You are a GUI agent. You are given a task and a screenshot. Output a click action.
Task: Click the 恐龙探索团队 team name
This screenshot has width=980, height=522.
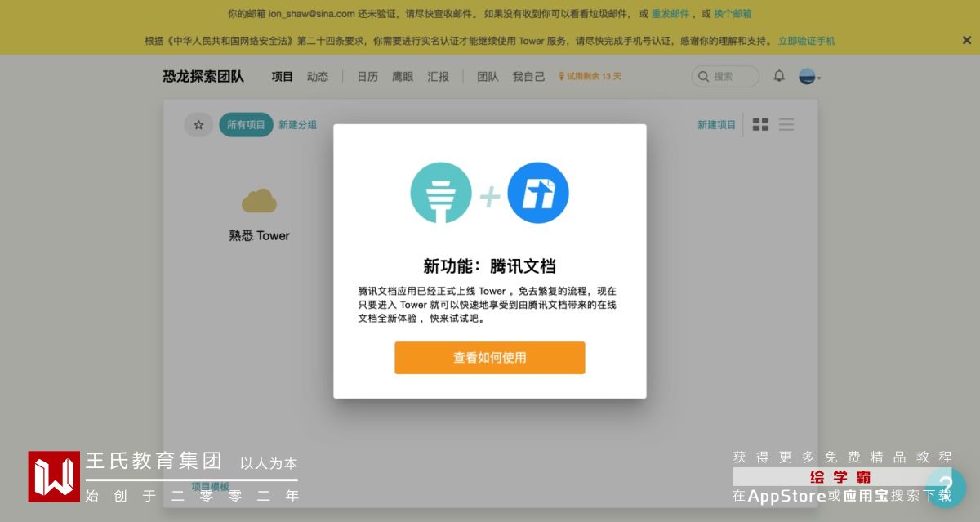click(x=203, y=76)
